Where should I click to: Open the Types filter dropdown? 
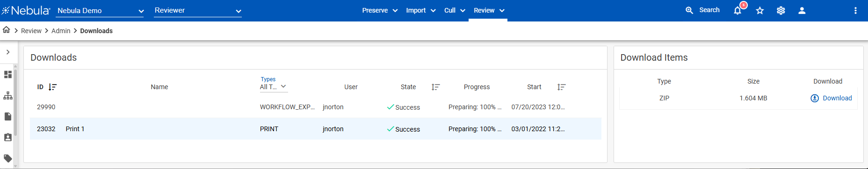(x=273, y=87)
